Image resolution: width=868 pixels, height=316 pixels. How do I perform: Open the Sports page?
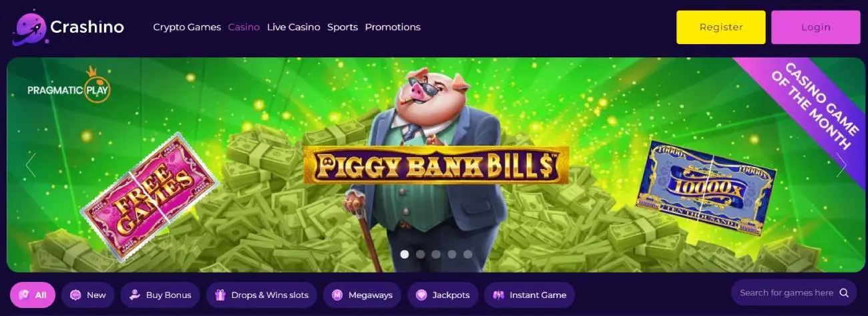point(343,27)
